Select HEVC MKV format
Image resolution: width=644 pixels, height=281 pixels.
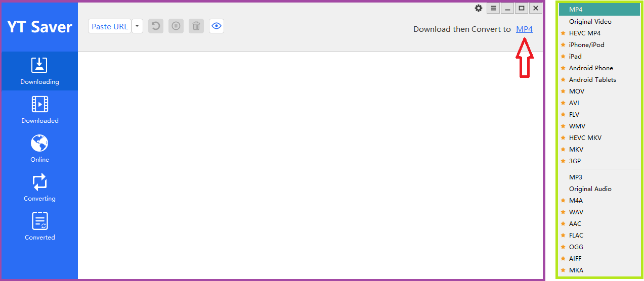[x=599, y=138]
